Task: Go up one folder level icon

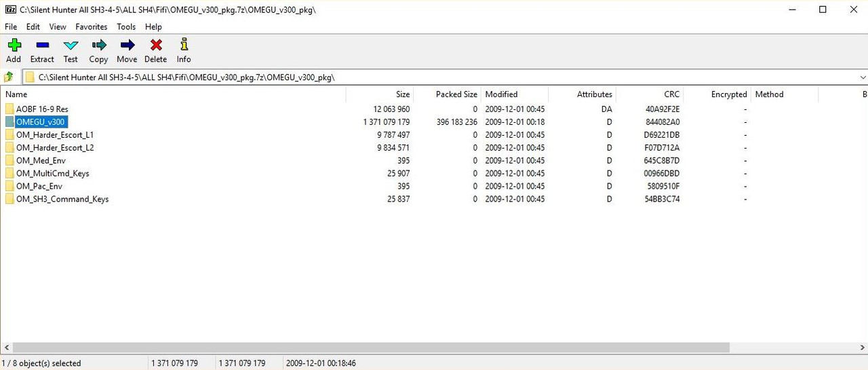Action: [9, 77]
